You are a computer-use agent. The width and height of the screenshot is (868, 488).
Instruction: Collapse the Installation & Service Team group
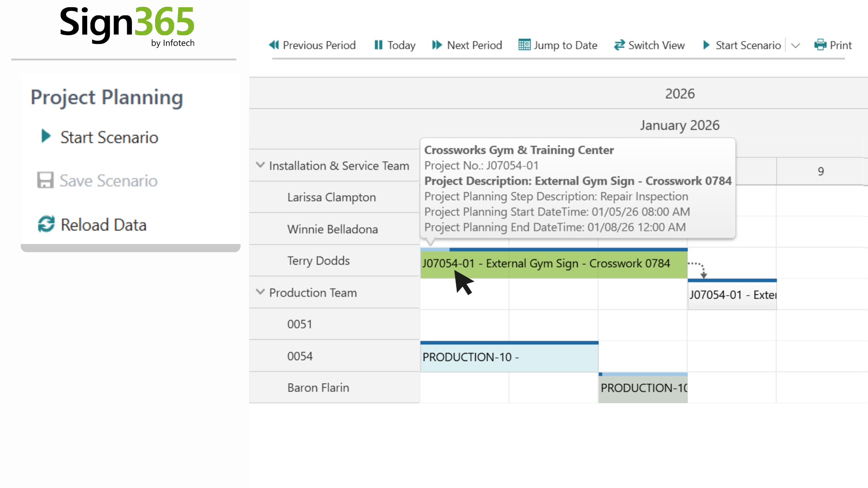tap(260, 165)
